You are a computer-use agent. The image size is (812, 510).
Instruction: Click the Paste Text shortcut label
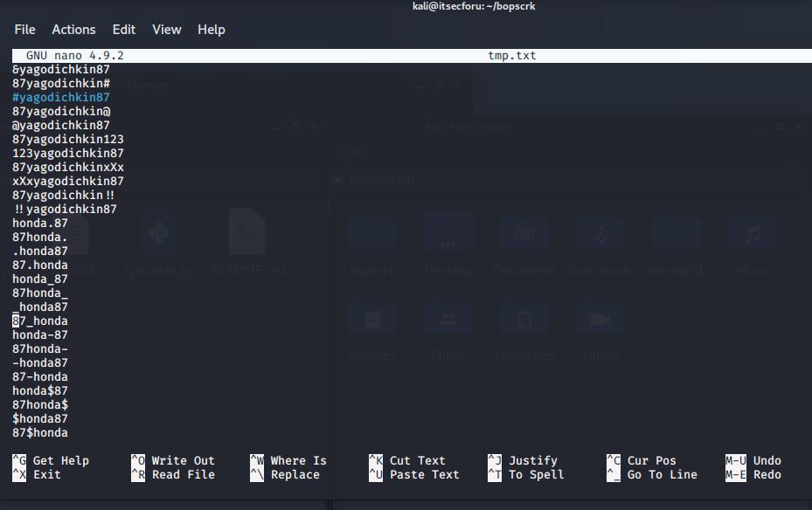tap(424, 475)
